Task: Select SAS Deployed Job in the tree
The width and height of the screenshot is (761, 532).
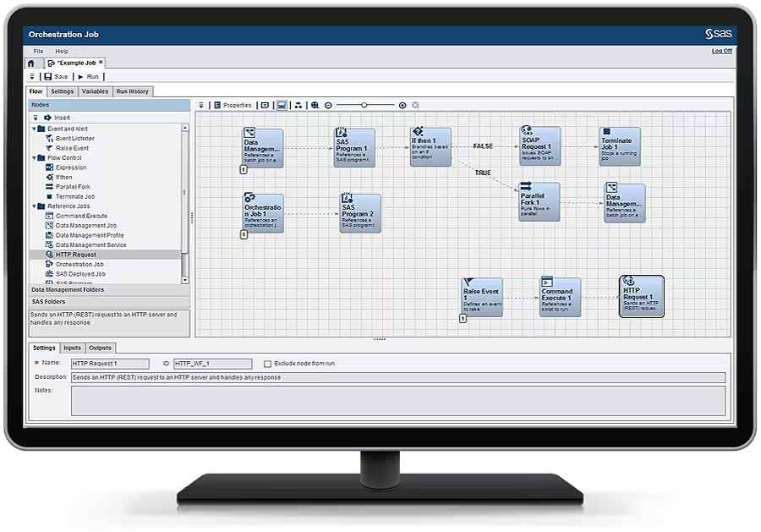Action: coord(80,274)
